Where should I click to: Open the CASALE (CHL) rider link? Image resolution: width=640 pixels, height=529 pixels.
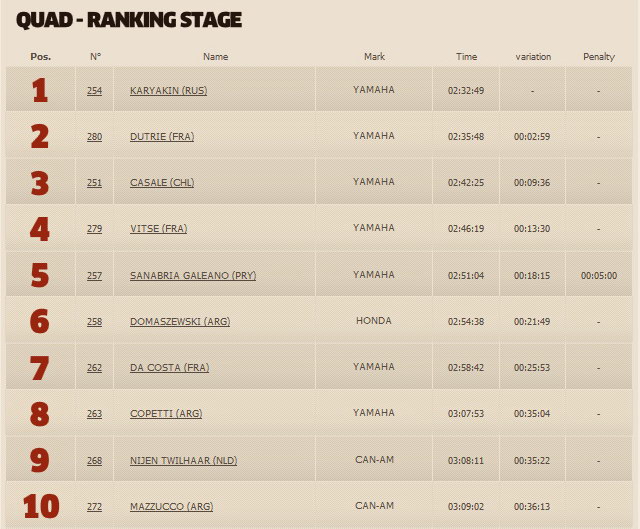click(x=162, y=182)
